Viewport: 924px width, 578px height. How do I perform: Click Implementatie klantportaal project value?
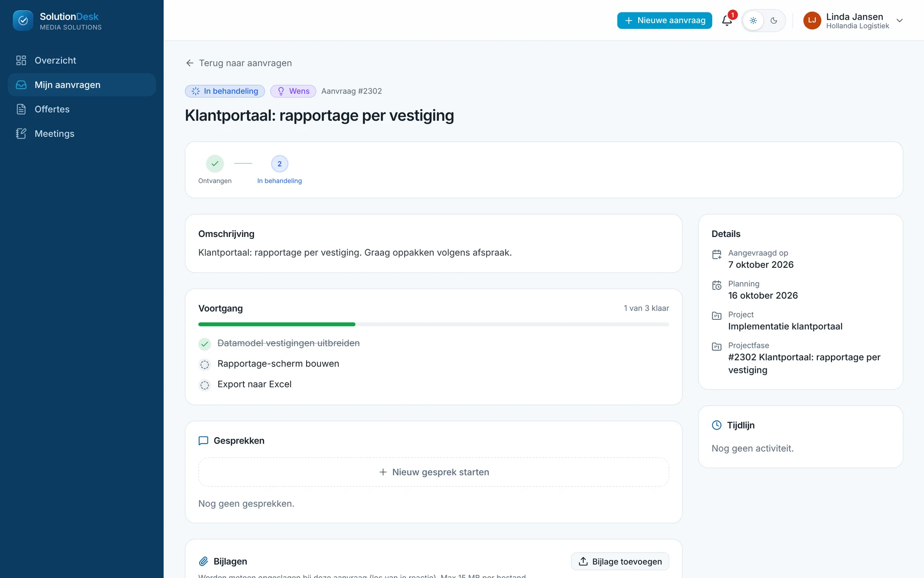pos(785,327)
